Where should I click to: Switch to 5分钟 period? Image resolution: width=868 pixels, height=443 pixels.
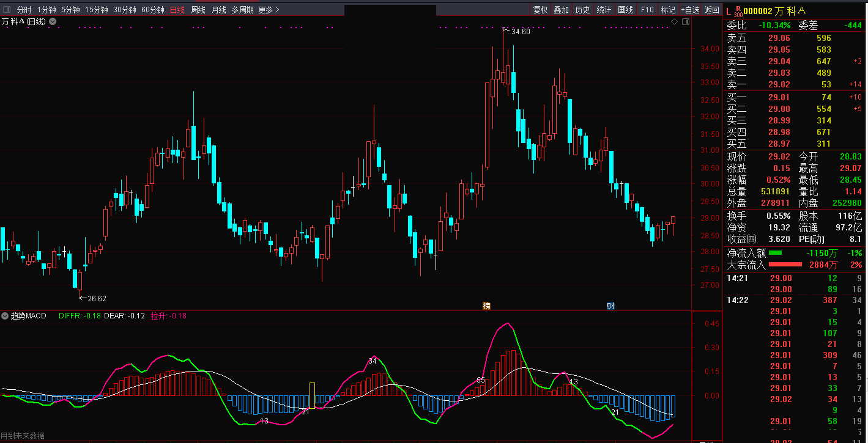point(70,10)
